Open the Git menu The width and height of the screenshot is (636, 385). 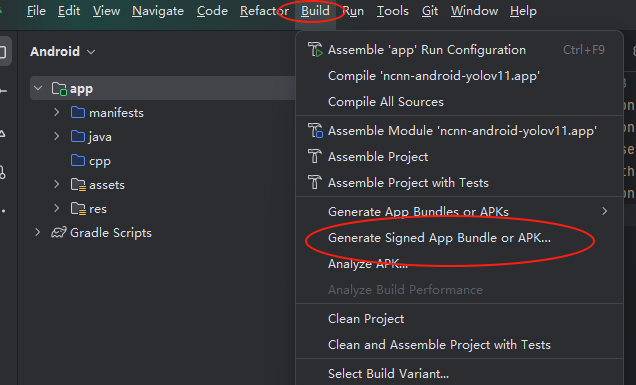(x=430, y=11)
